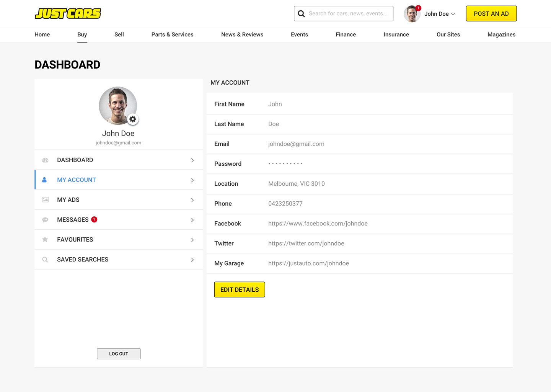Click the Dashboard gauge icon in sidebar
The height and width of the screenshot is (392, 551).
coord(45,160)
